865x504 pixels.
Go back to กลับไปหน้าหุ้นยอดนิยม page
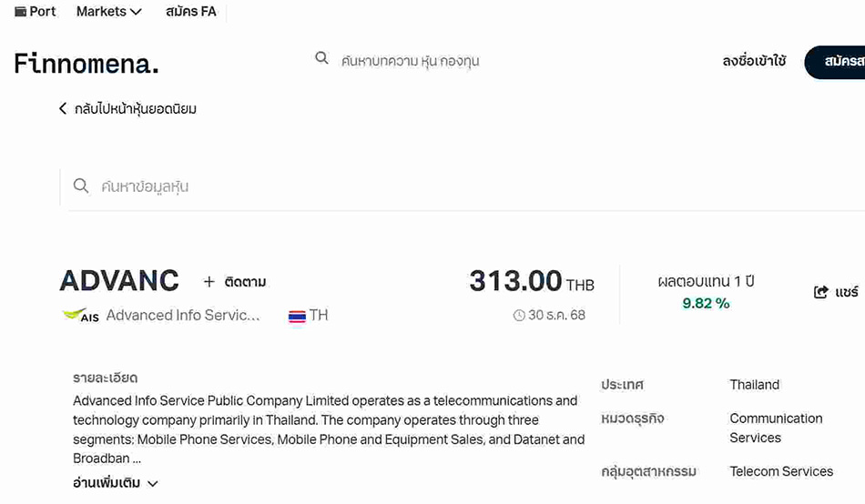(x=136, y=109)
